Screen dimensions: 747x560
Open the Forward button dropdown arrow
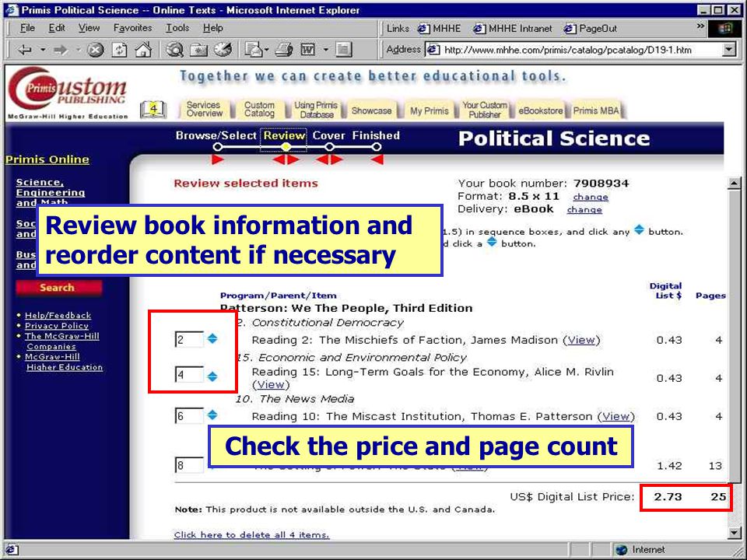click(x=78, y=50)
